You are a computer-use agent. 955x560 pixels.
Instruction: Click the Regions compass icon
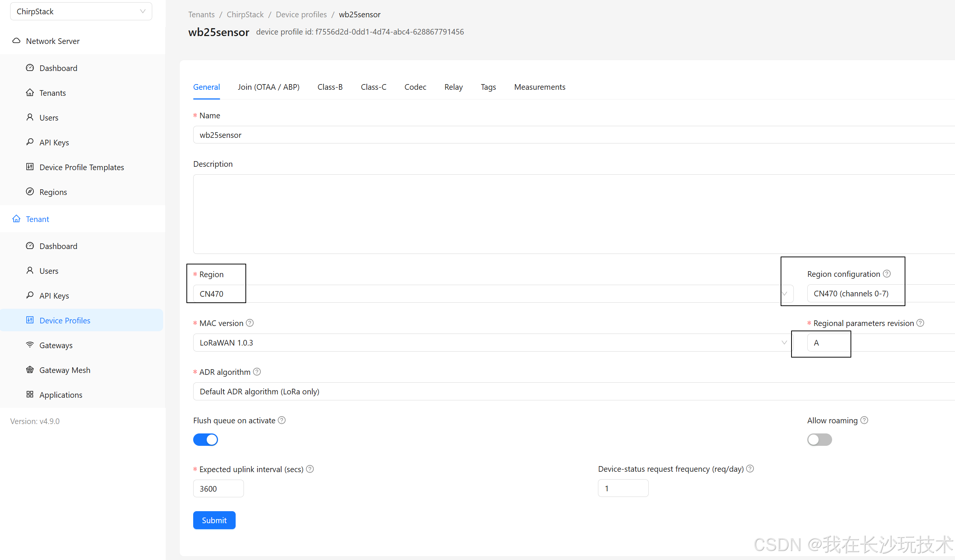click(30, 192)
